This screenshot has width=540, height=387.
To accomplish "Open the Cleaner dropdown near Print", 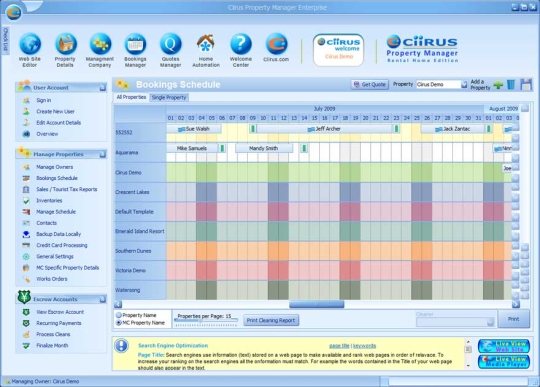I will pos(455,322).
